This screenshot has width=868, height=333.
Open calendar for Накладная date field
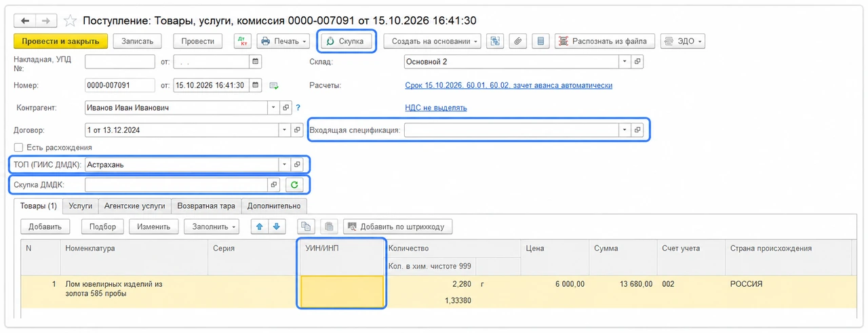pyautogui.click(x=255, y=62)
